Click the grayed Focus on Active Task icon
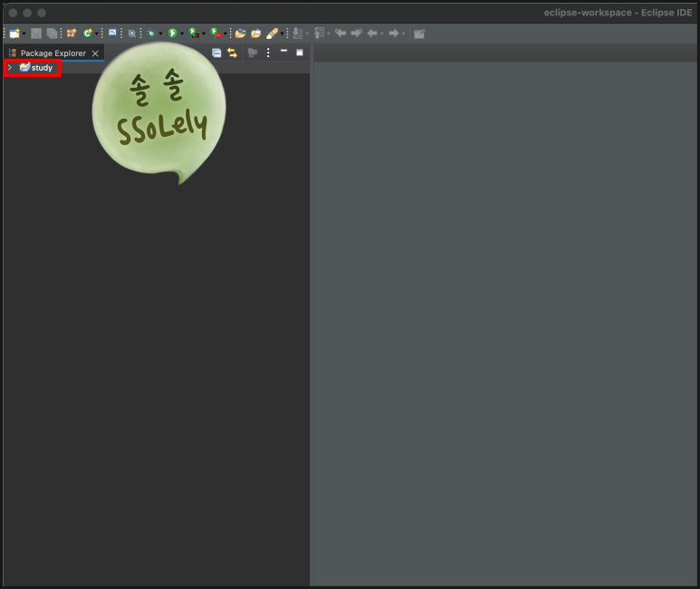 tap(253, 53)
